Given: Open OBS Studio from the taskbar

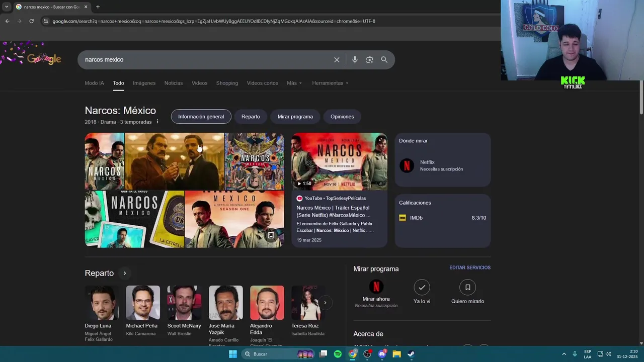Looking at the screenshot, I should tap(367, 354).
